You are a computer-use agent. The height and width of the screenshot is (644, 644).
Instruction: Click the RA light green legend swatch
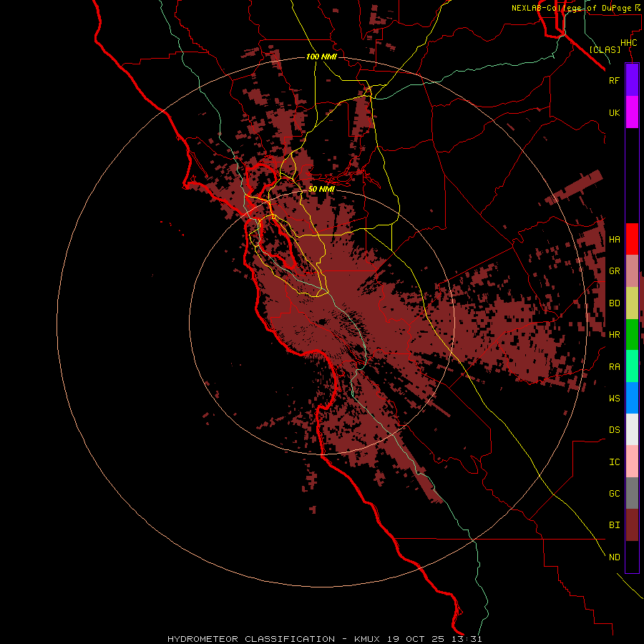pos(632,366)
